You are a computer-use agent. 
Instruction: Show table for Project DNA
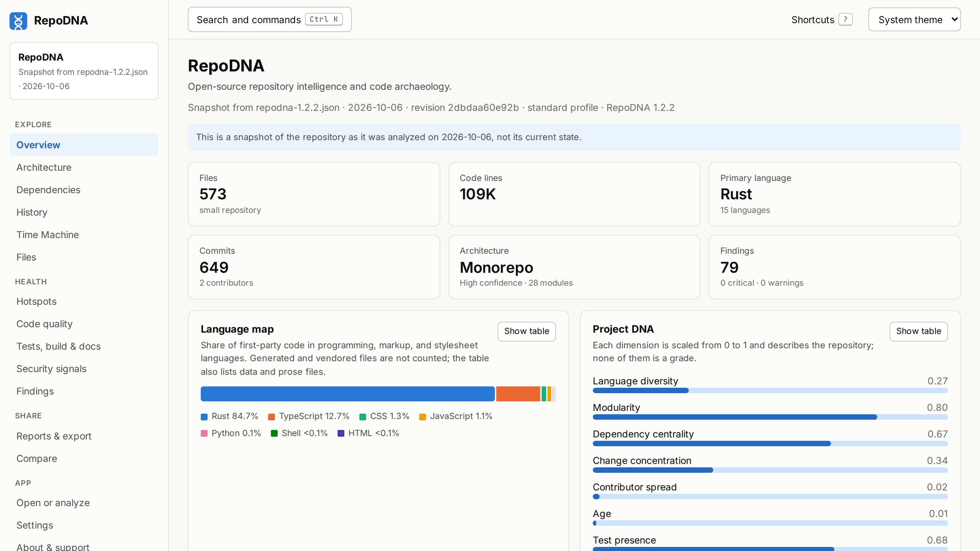click(918, 331)
